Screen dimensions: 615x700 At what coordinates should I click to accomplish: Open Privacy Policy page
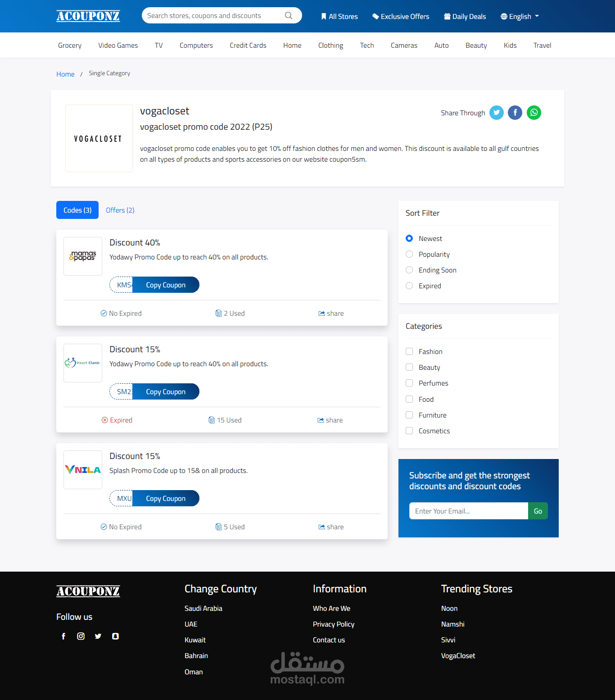[x=334, y=624]
